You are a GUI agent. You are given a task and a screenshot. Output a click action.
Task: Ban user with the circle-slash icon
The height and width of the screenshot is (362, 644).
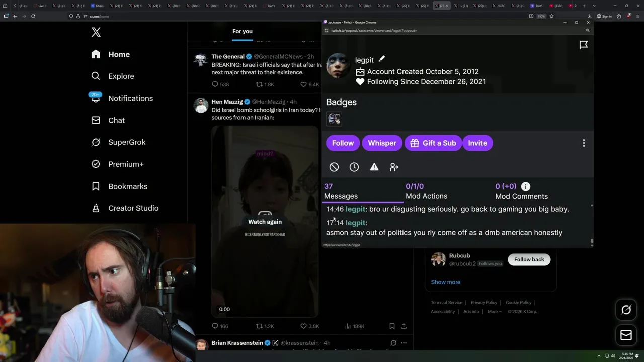click(334, 167)
